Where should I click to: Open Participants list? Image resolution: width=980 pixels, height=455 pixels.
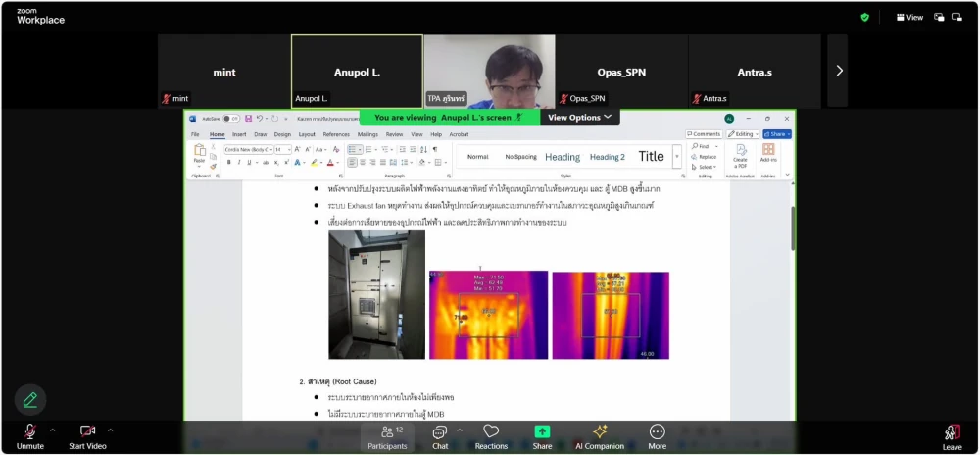[387, 437]
